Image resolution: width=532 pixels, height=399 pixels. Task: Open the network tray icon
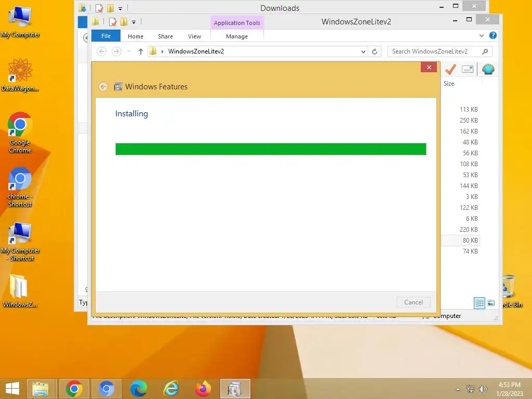[471, 389]
